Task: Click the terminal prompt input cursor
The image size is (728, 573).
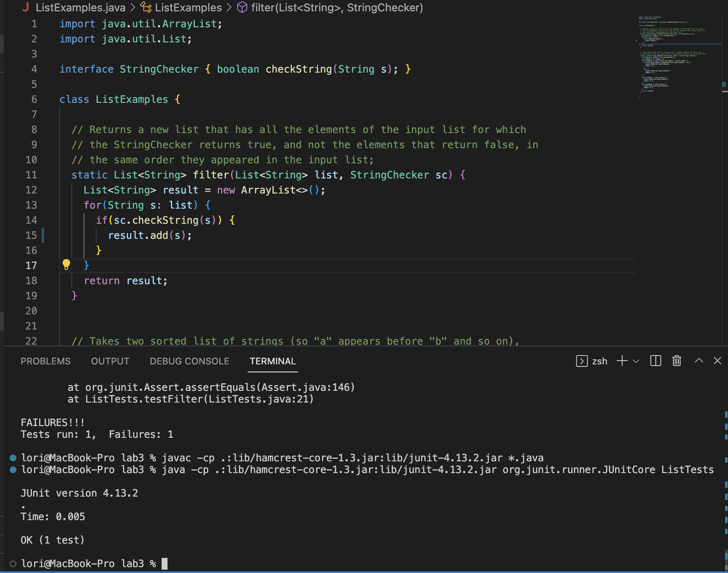Action: pos(165,563)
